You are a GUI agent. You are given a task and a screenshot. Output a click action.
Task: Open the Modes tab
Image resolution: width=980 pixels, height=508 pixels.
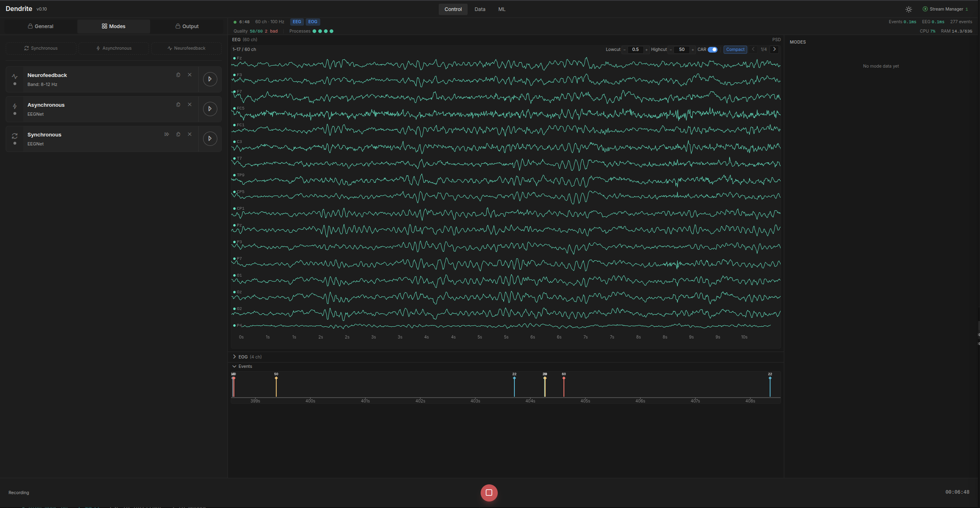tap(114, 26)
